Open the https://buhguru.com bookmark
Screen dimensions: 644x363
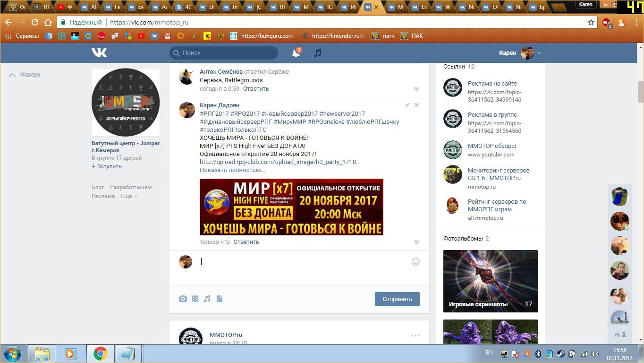point(262,36)
